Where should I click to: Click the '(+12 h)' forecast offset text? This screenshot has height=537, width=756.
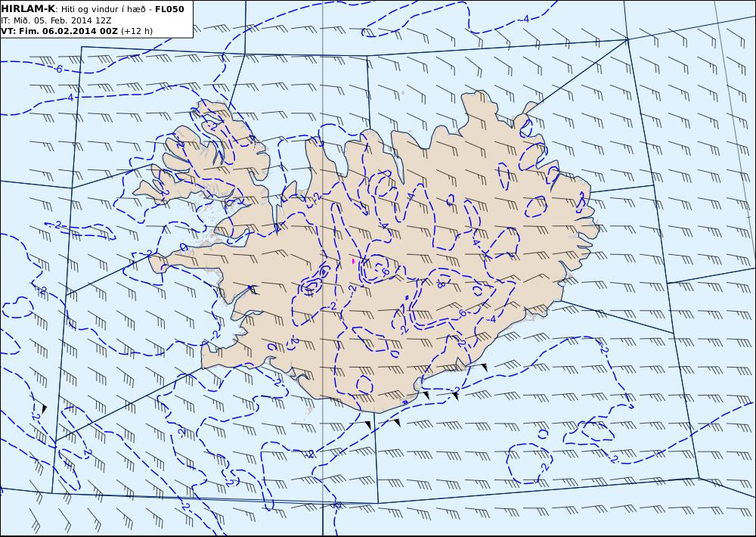pos(136,31)
